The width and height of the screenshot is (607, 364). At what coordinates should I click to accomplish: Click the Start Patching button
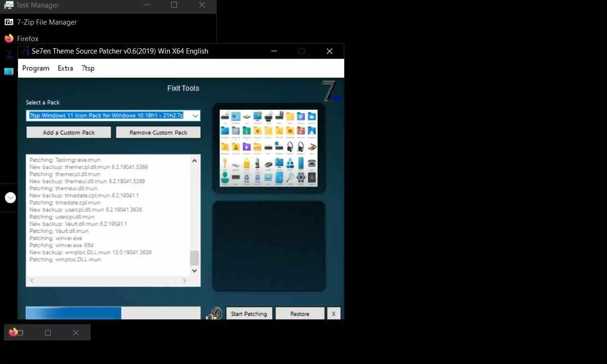pos(249,314)
